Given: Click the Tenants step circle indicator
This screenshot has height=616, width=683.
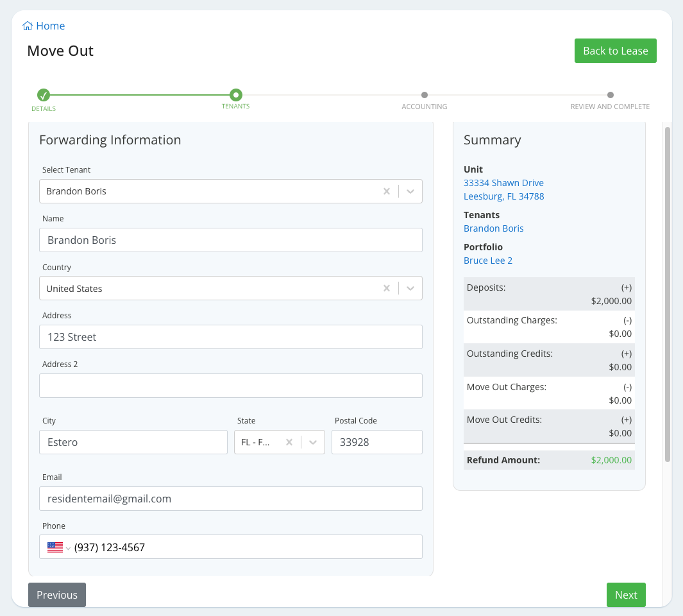Looking at the screenshot, I should tap(236, 96).
